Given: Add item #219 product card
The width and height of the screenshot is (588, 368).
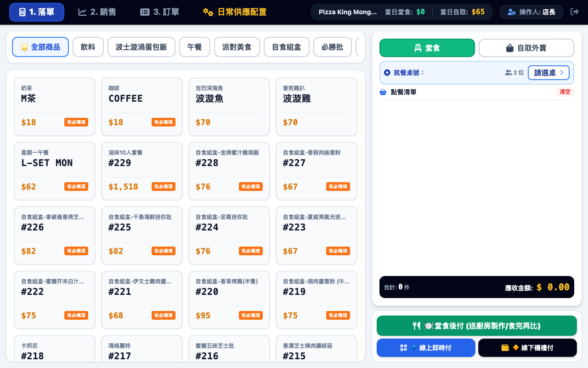Looking at the screenshot, I should click(x=317, y=300).
